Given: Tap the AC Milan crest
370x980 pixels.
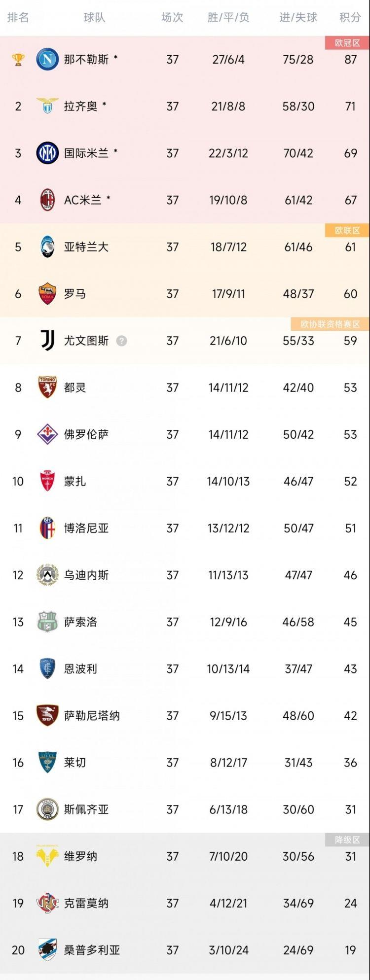Looking at the screenshot, I should click(47, 200).
